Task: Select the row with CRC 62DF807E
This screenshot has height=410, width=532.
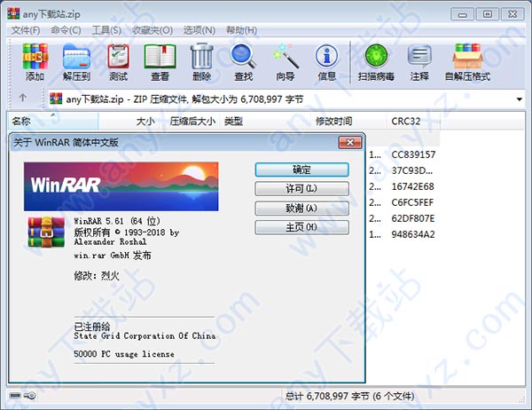Action: pos(413,218)
